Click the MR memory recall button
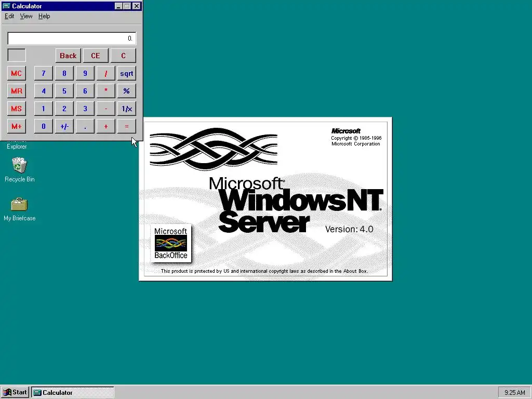The image size is (532, 399). click(16, 91)
